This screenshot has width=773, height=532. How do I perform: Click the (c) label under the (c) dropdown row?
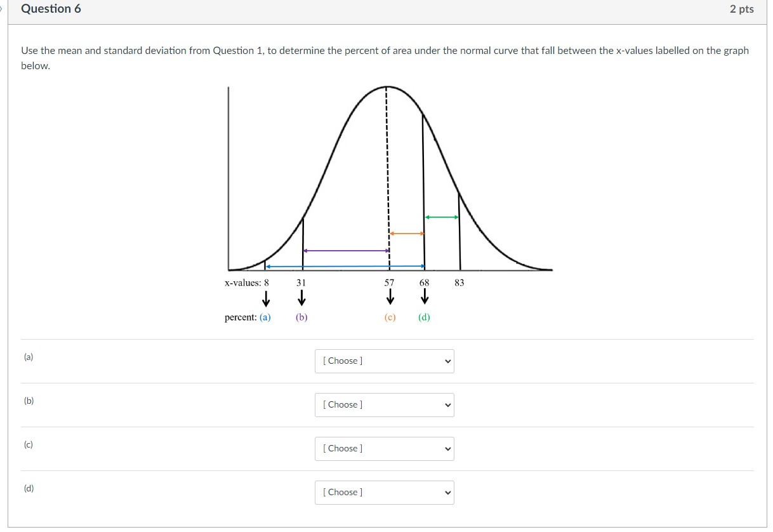28,444
